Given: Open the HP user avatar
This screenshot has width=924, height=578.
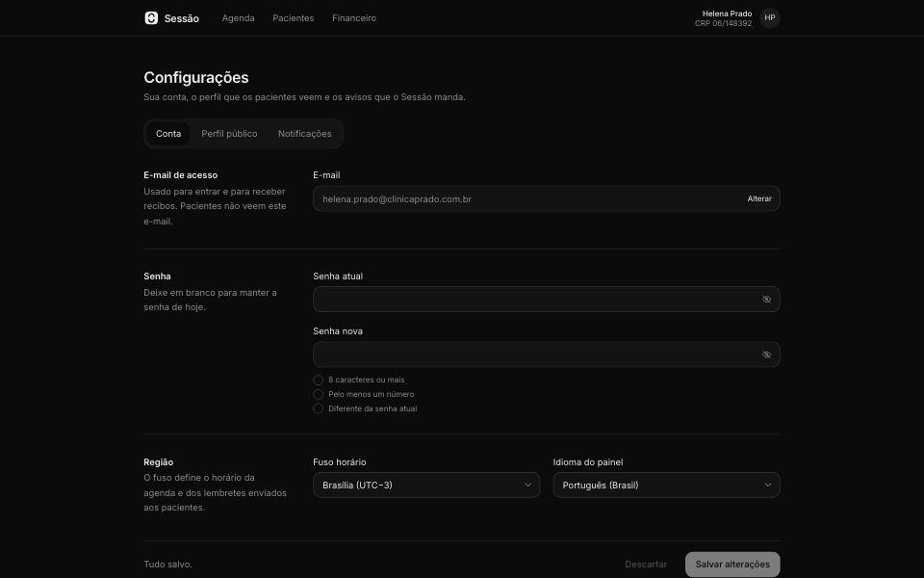Looking at the screenshot, I should point(770,18).
